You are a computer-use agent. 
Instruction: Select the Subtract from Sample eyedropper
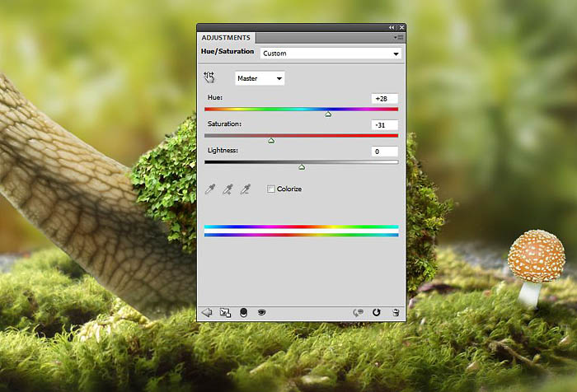pos(245,189)
